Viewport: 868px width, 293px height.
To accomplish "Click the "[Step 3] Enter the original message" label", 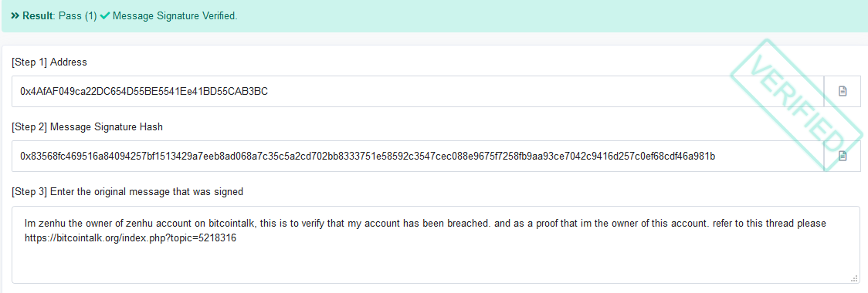I will point(127,192).
